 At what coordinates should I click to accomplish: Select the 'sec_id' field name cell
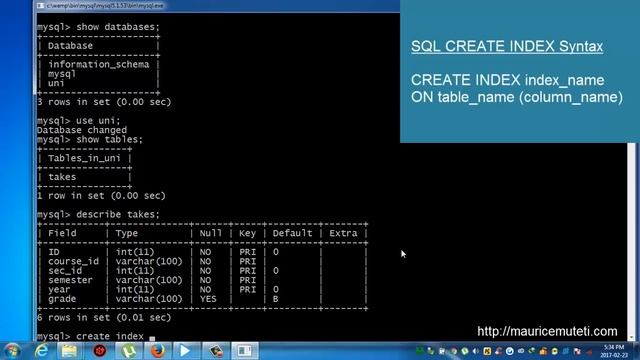point(65,271)
